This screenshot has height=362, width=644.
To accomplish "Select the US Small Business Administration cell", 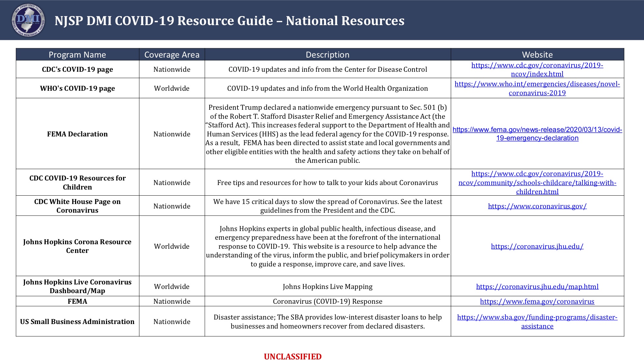I will [x=77, y=321].
